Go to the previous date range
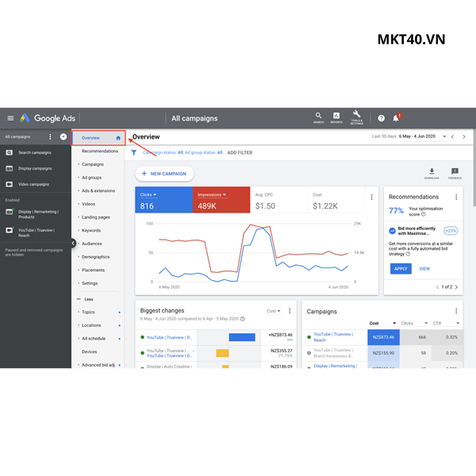Image resolution: width=476 pixels, height=476 pixels. (452, 136)
